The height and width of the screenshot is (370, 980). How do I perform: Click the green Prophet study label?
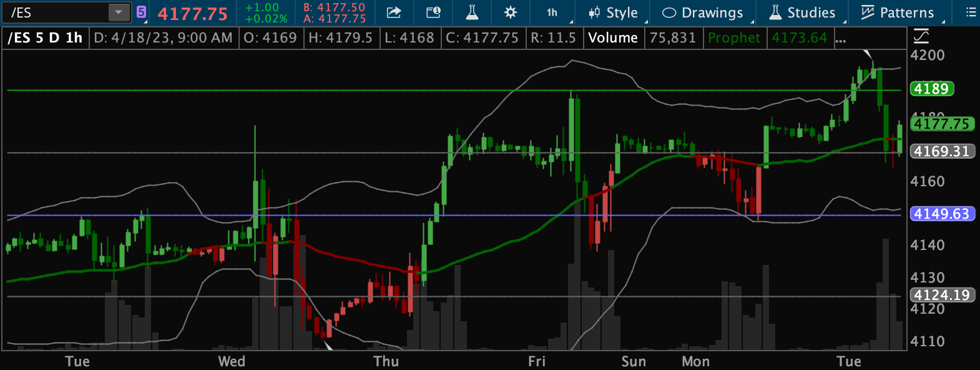tap(734, 38)
